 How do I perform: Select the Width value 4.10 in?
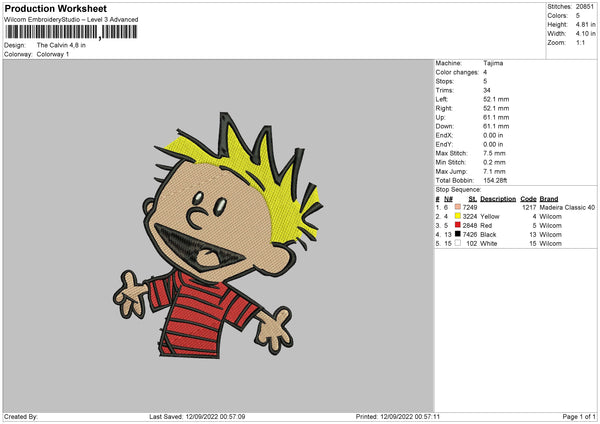click(x=585, y=34)
